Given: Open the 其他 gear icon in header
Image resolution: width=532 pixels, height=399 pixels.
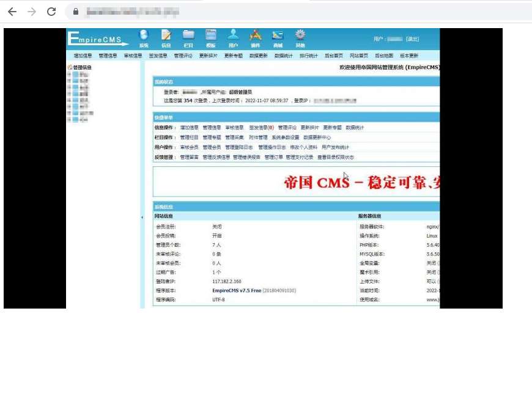Looking at the screenshot, I should point(300,38).
